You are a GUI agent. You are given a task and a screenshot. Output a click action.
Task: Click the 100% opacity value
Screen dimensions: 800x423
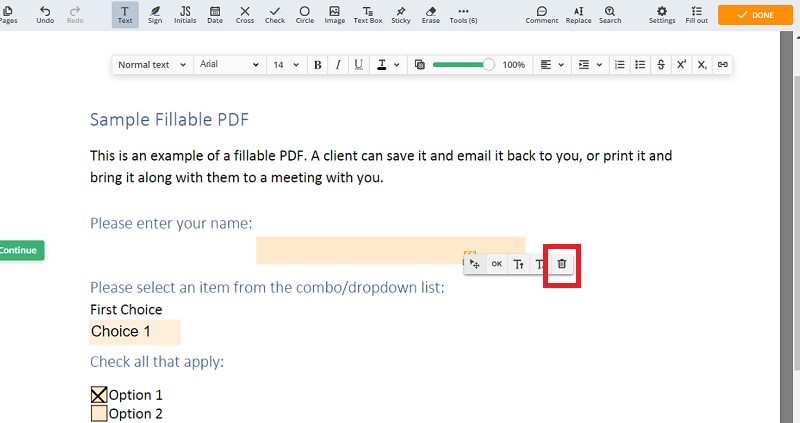(513, 65)
